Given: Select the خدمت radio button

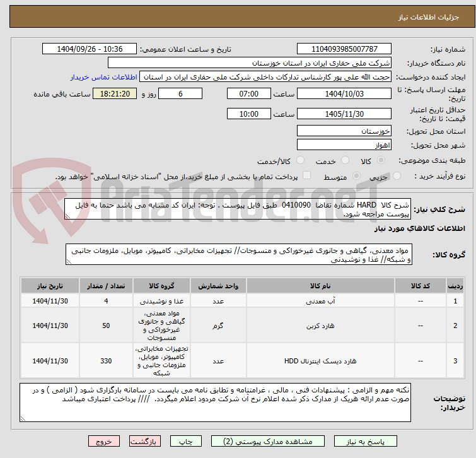Looking at the screenshot, I should [345, 160].
